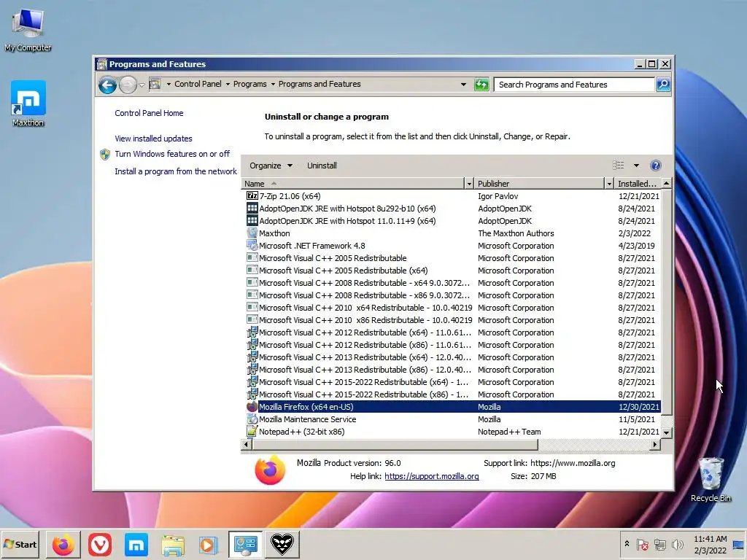Click the network tray icon
Image resolution: width=747 pixels, height=560 pixels.
click(659, 544)
